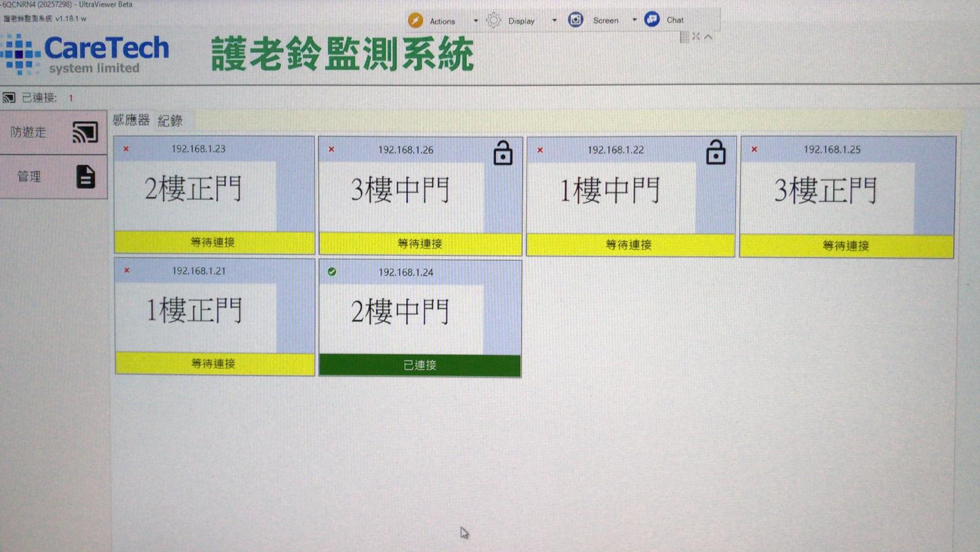Click the fullscreen arrows icon under the toolbar
980x552 pixels.
click(696, 37)
